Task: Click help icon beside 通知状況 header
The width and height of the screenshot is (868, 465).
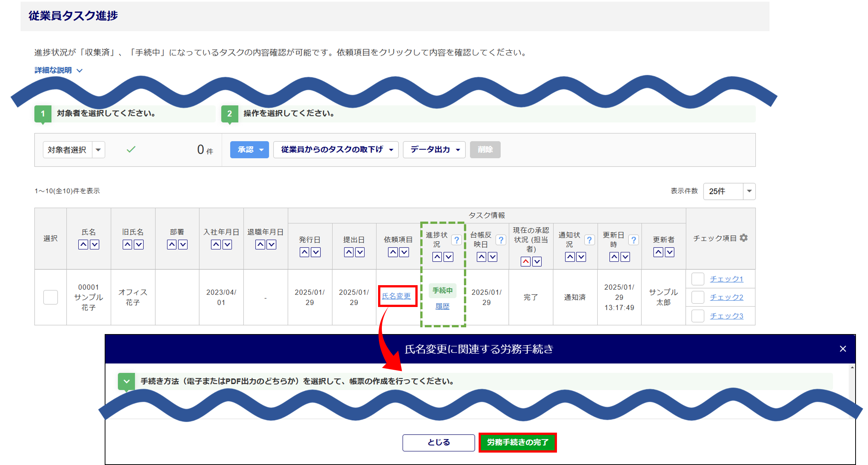Action: point(589,240)
